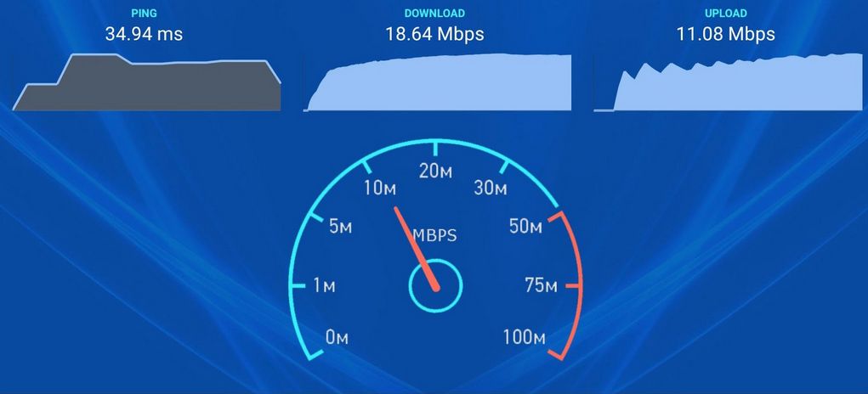Click the speedometer center hub circle

(x=435, y=285)
